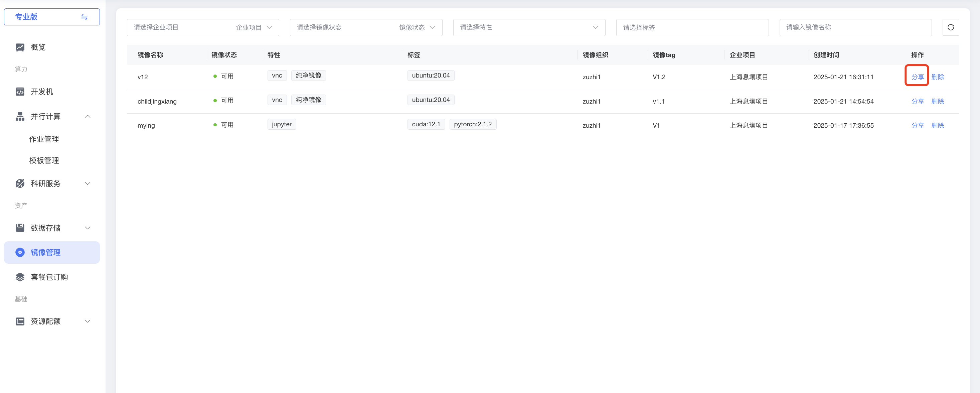Viewport: 980px width, 393px height.
Task: Open 概览 in the sidebar
Action: [52, 47]
